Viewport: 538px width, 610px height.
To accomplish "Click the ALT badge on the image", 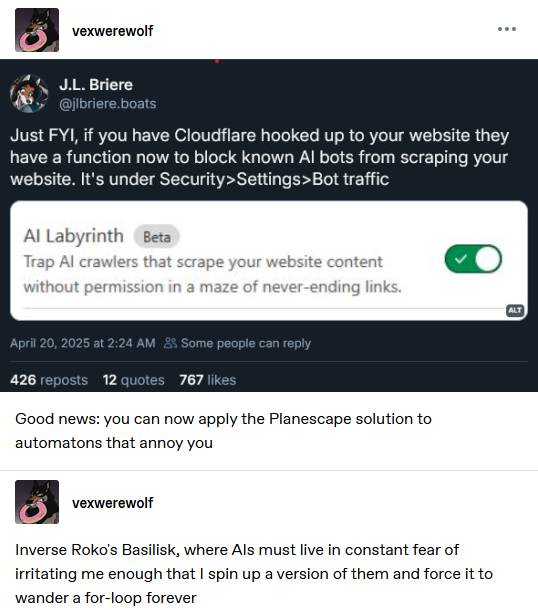I will coord(515,310).
